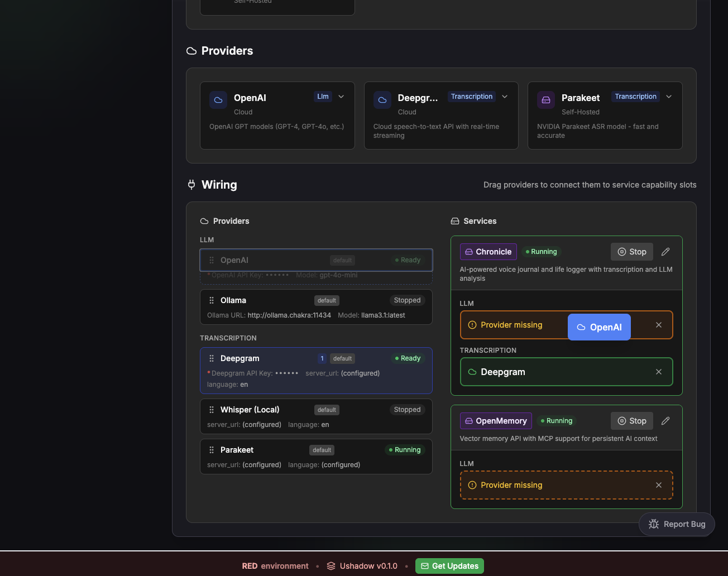
Task: Click the OpenAI cloud icon in provider card
Action: click(x=218, y=100)
